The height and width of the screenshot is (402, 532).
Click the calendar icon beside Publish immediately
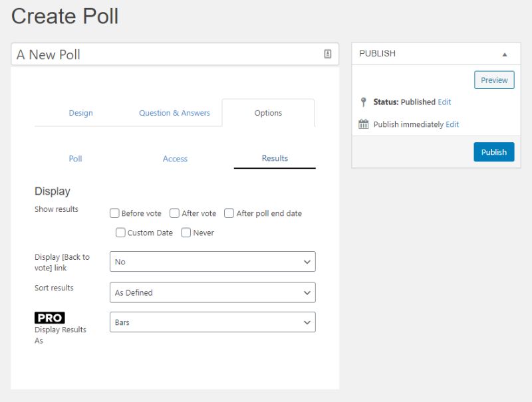click(363, 124)
